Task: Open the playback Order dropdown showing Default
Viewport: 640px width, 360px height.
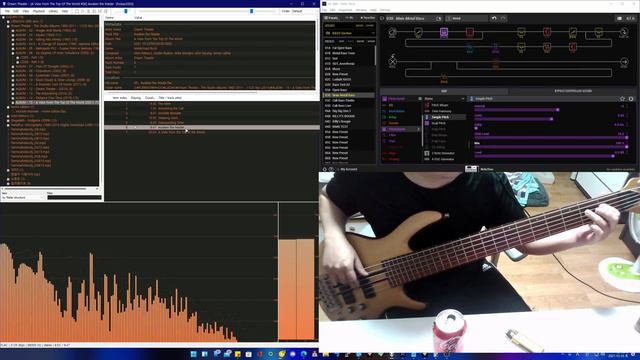Action: [303, 11]
